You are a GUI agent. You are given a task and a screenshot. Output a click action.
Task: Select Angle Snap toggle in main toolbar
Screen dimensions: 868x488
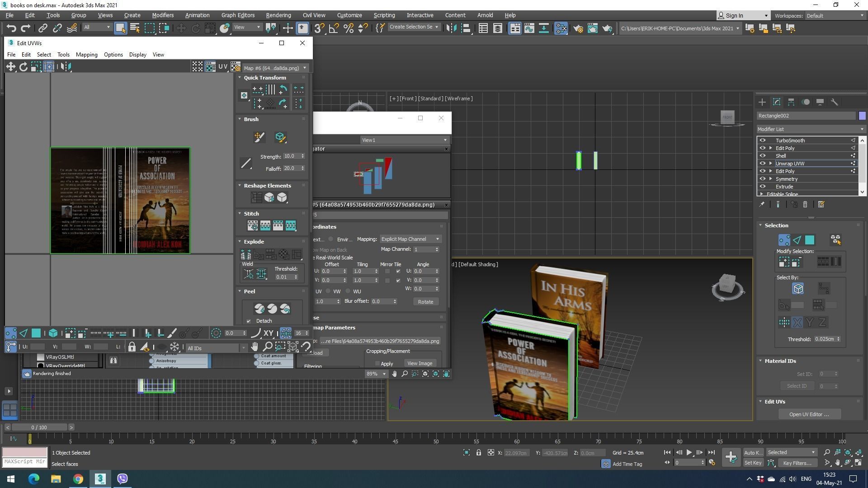point(334,28)
